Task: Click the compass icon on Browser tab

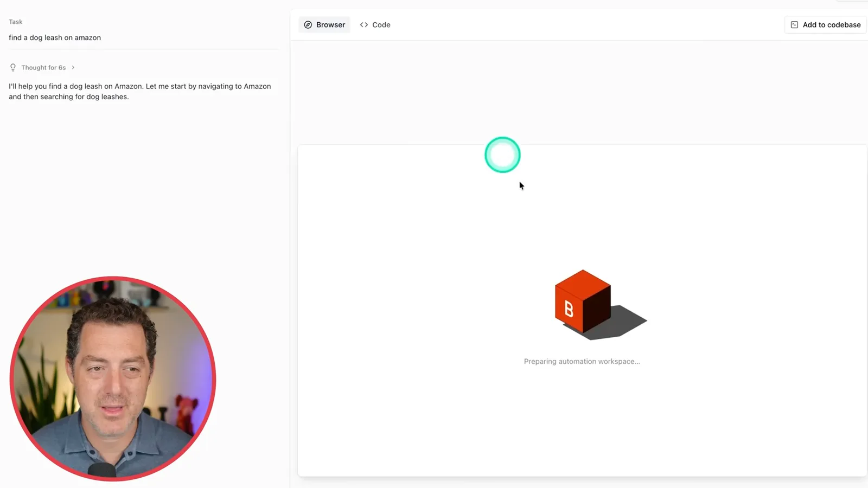Action: 308,25
